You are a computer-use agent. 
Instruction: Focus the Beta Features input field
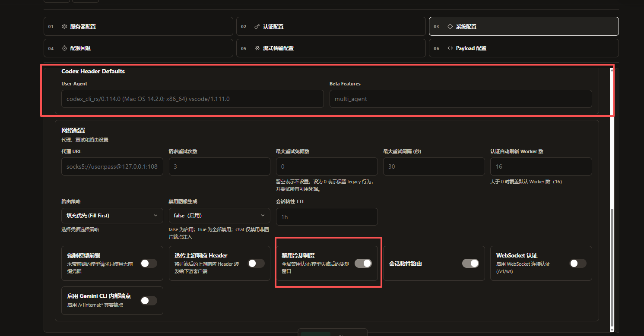coord(460,99)
